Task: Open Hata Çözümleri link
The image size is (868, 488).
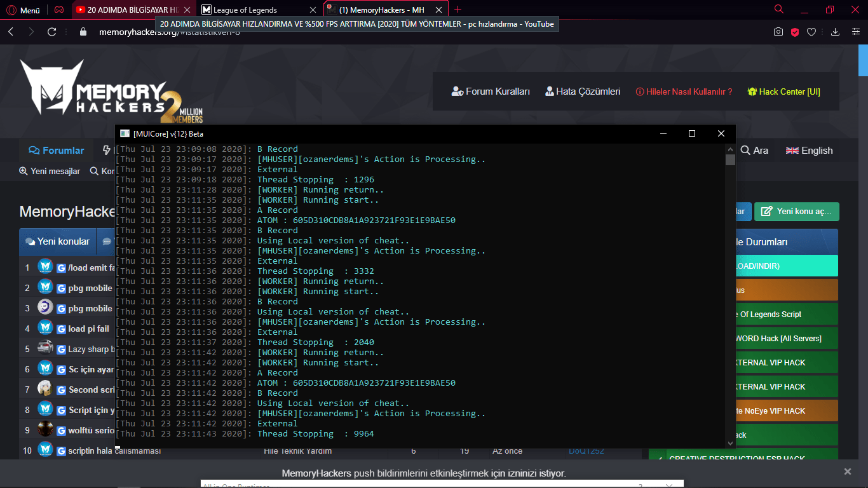Action: coord(583,91)
